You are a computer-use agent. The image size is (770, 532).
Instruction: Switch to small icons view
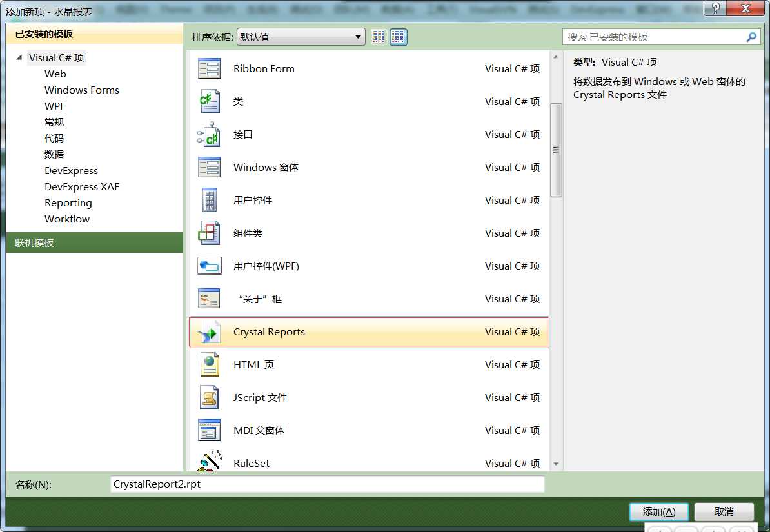(x=378, y=37)
